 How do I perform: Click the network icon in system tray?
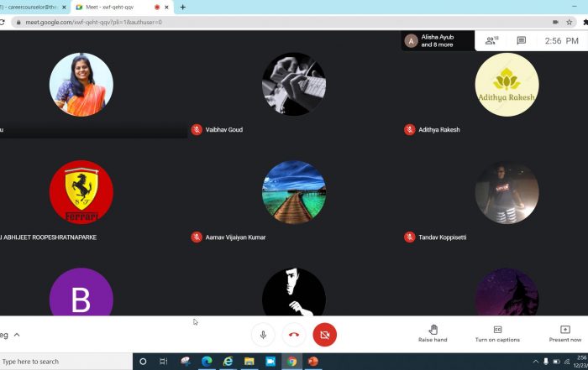567,362
